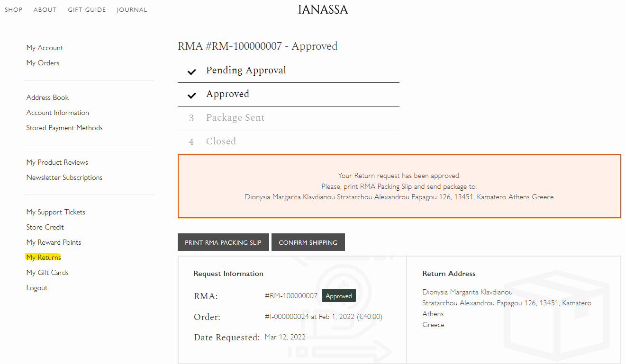Go to My Support Tickets
This screenshot has height=364, width=625.
(55, 212)
